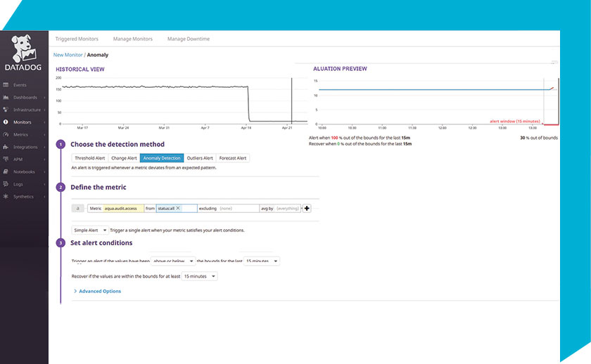Go to New Monitor breadcrumb
The height and width of the screenshot is (364, 591).
68,55
